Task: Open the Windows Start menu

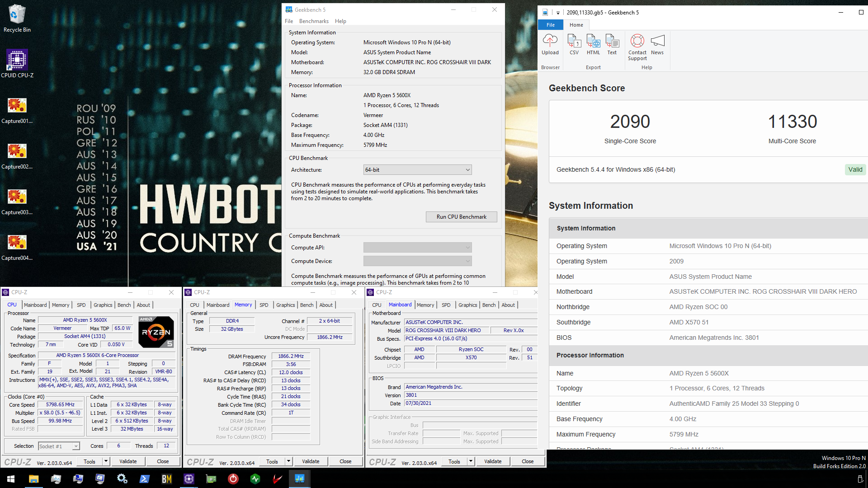Action: coord(11,479)
